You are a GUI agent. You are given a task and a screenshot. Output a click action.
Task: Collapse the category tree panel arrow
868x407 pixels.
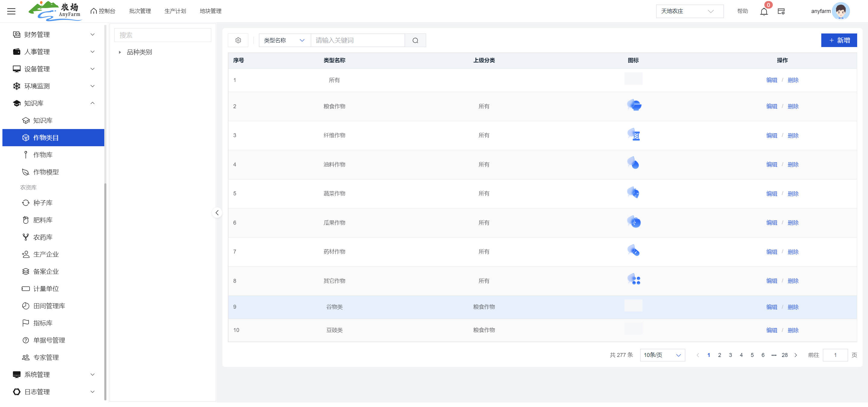(x=217, y=213)
